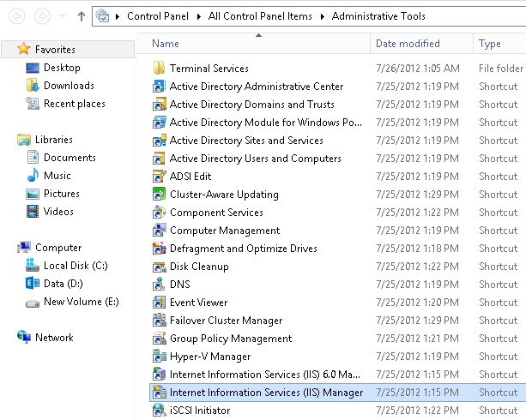526x420 pixels.
Task: Select the Active Directory Sites and Services icon
Action: 159,141
